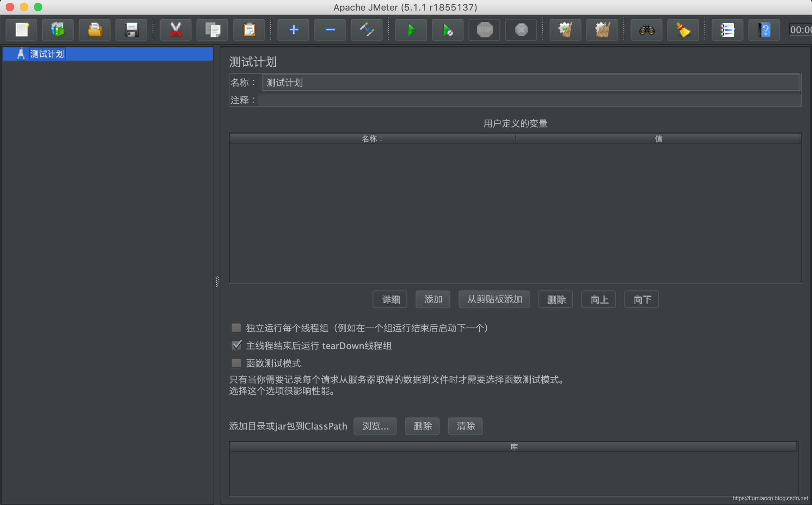Click the 浏览... button for ClassPath
The width and height of the screenshot is (812, 505).
tap(375, 426)
